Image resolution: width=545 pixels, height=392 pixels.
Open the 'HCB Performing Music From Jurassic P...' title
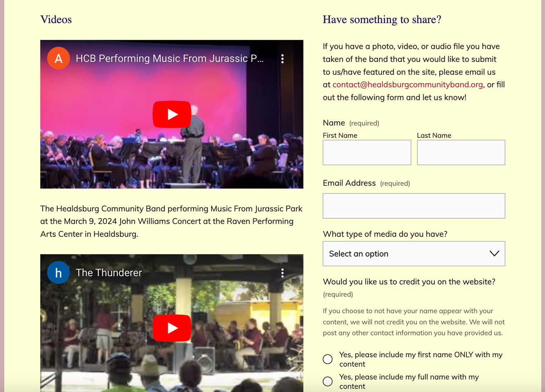pyautogui.click(x=169, y=59)
